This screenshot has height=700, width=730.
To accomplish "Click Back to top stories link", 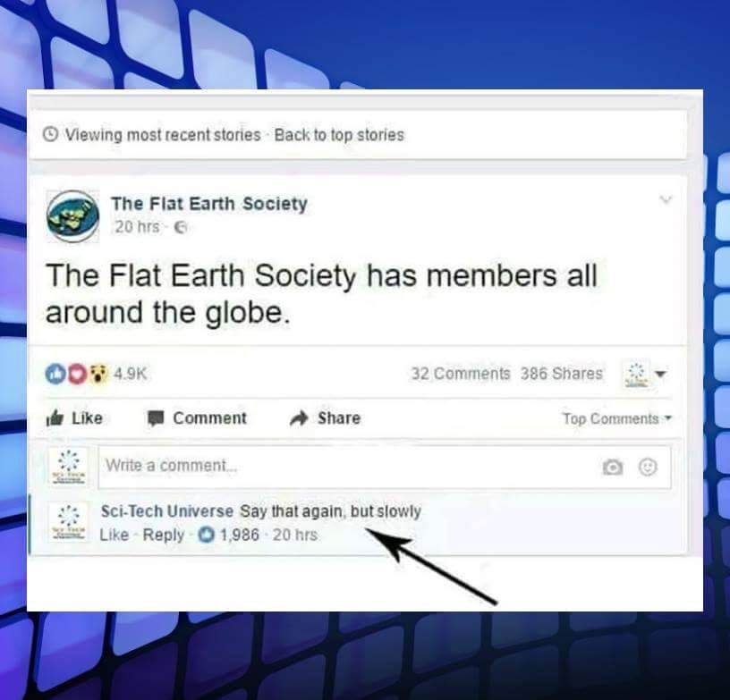I will pyautogui.click(x=339, y=135).
